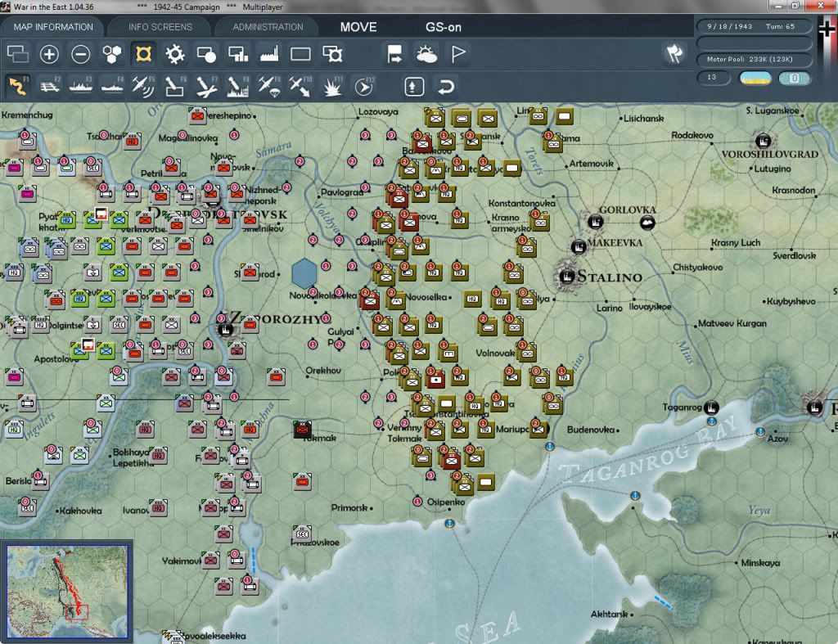
Task: Open the MAP INFORMATION tab
Action: click(52, 27)
